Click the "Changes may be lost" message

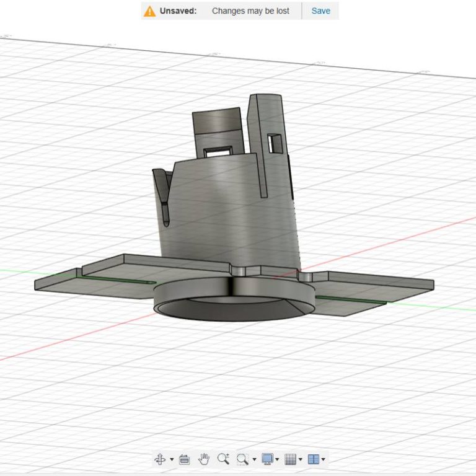250,11
